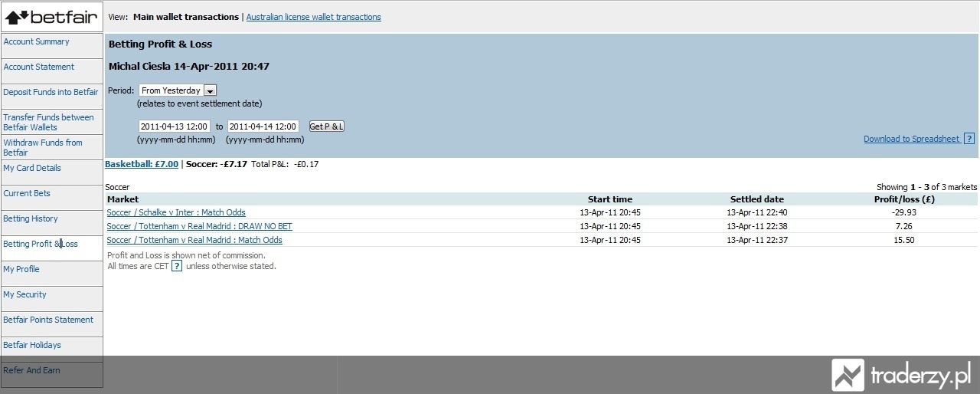This screenshot has width=980, height=394.
Task: Open My Profile
Action: [x=21, y=269]
